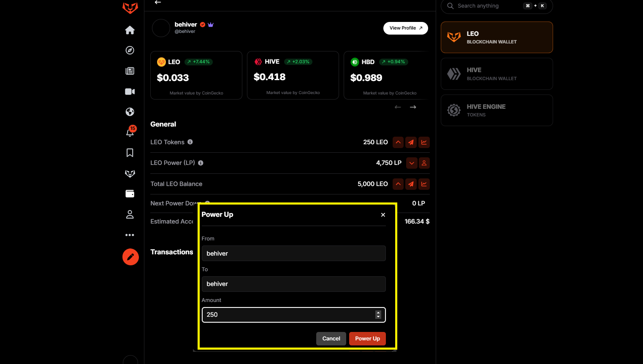Open the home feed sidebar icon
The height and width of the screenshot is (364, 643).
tap(130, 30)
